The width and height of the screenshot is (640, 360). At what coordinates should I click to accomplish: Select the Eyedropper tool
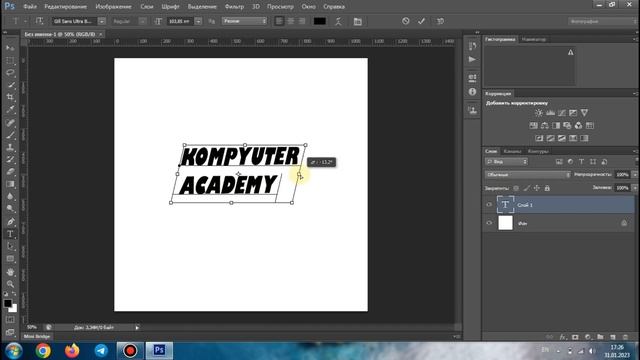10,109
